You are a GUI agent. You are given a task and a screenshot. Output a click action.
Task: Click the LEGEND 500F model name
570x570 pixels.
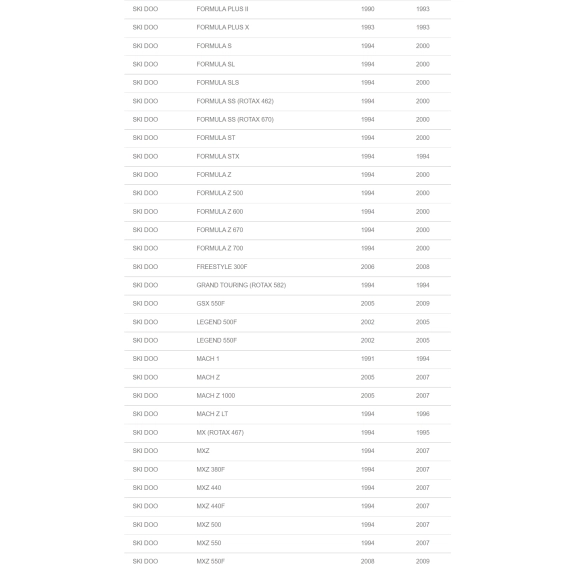(217, 322)
